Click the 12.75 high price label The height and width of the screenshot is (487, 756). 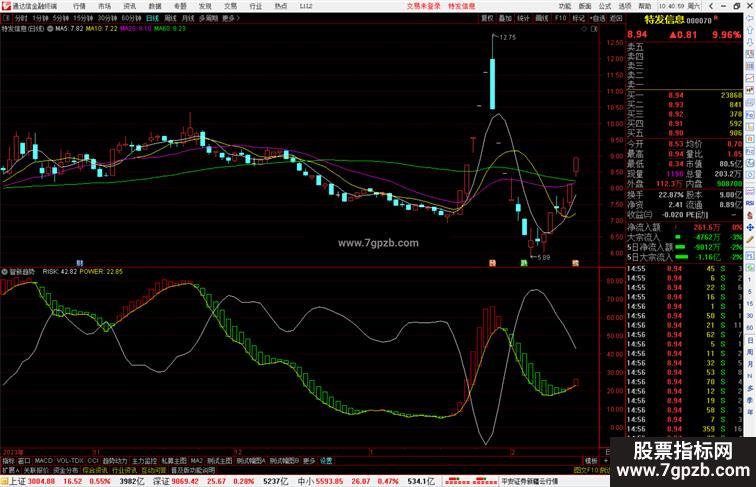(x=508, y=37)
